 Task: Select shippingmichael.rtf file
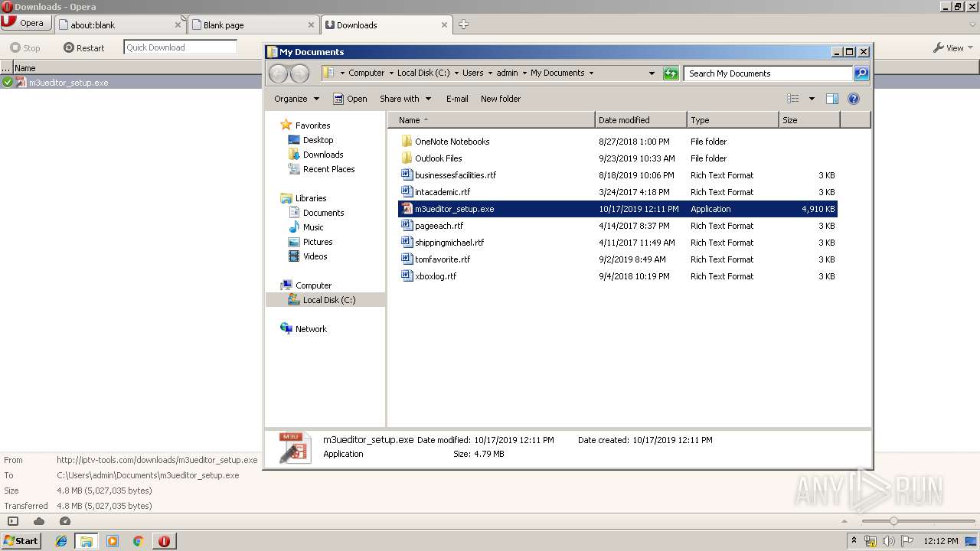coord(449,243)
